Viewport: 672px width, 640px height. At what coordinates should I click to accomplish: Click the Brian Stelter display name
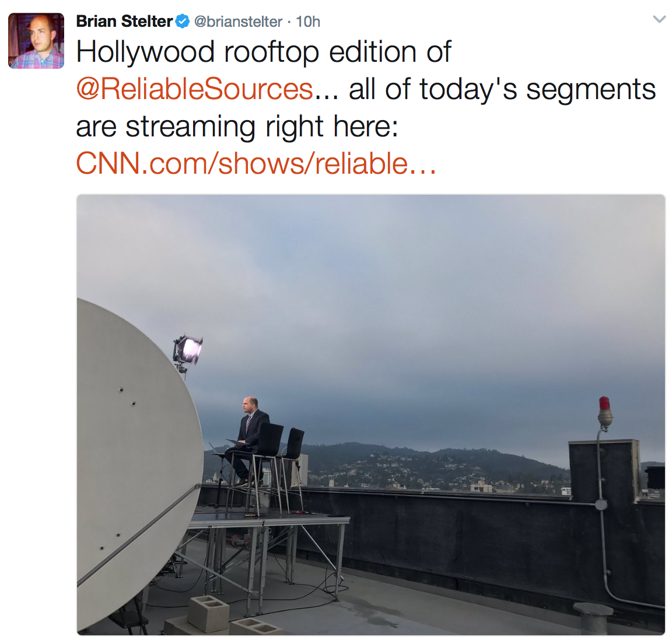coord(124,22)
